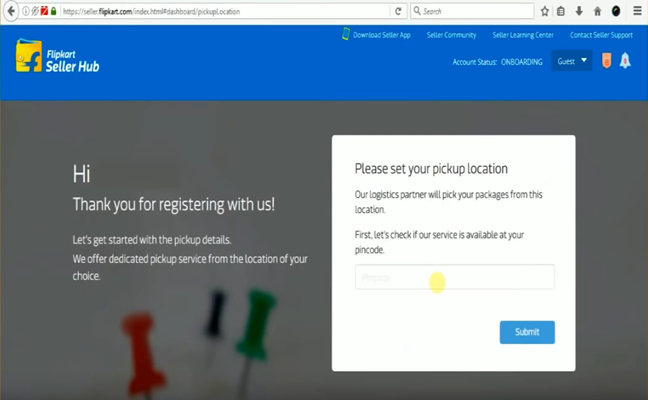Open the bookmarks list icon
Image resolution: width=648 pixels, height=400 pixels.
[561, 11]
